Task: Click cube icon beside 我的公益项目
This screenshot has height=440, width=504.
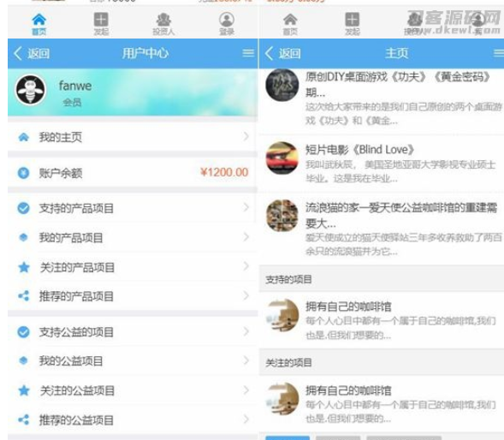Action: (23, 361)
